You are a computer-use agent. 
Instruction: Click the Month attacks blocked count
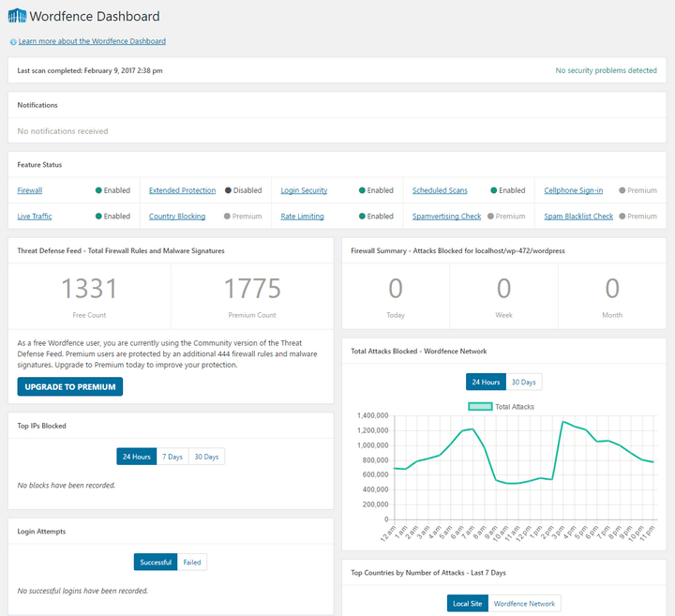coord(612,288)
